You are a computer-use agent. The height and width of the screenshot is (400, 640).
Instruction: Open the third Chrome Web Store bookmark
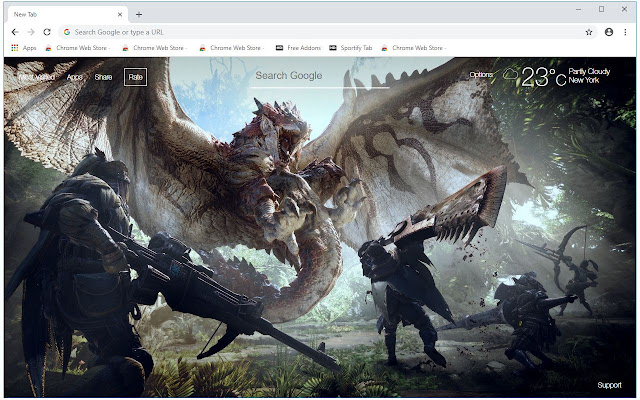[232, 48]
